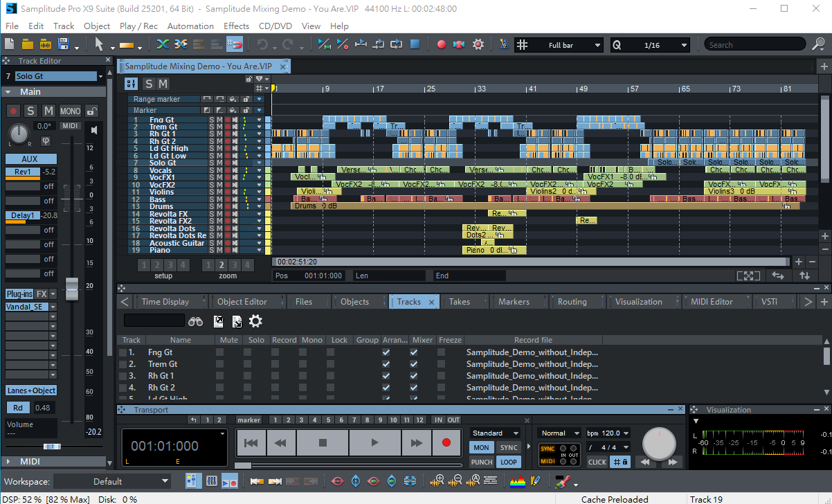832x504 pixels.
Task: Click the AUX button in Track Editor
Action: click(30, 159)
